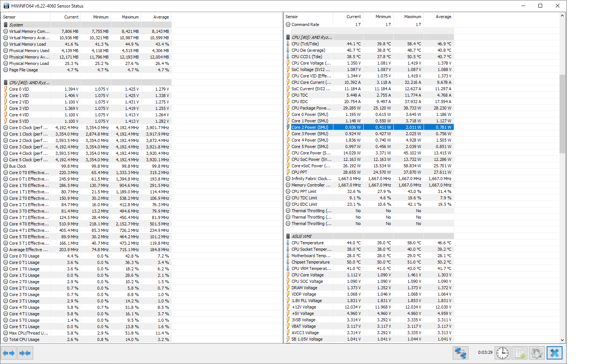The height and width of the screenshot is (364, 595).
Task: Select the CPU (Tctl/Tdie) temperature row
Action: (305, 44)
